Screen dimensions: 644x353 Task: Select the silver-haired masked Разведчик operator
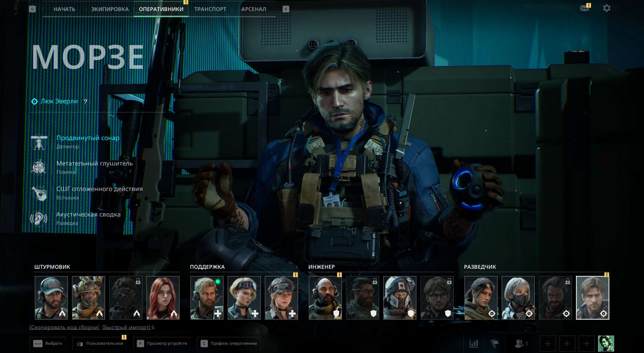518,298
